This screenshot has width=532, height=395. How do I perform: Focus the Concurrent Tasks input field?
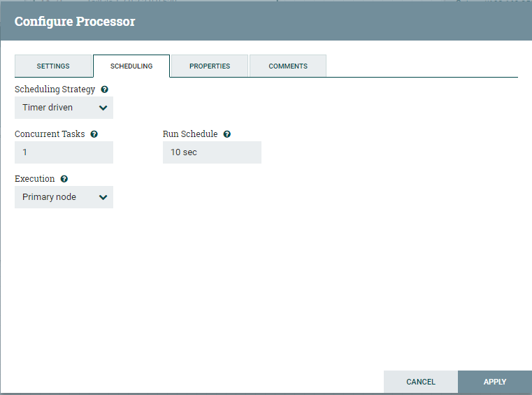(x=64, y=152)
